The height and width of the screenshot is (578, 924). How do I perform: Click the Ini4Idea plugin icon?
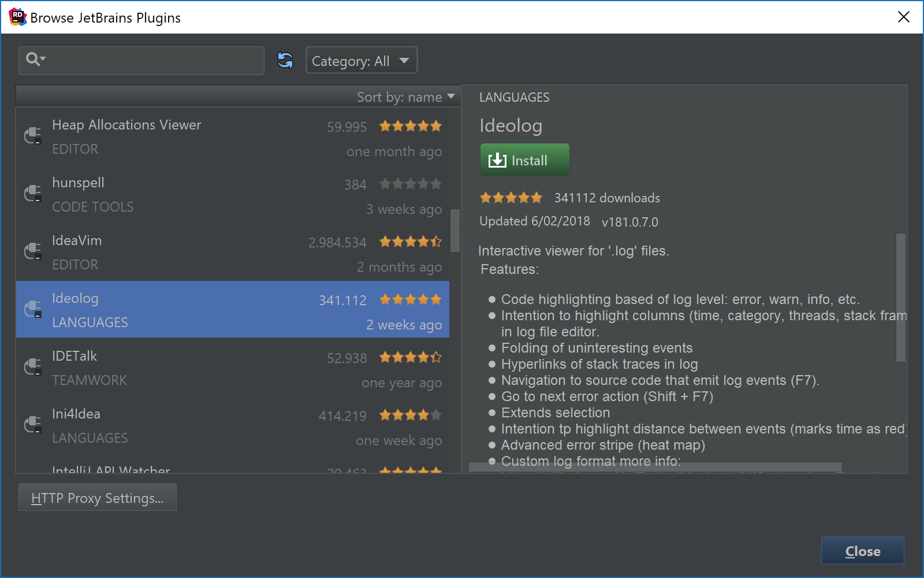33,425
